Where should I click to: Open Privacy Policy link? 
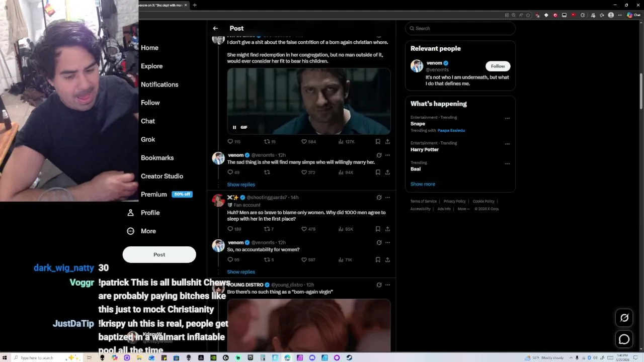[454, 202]
